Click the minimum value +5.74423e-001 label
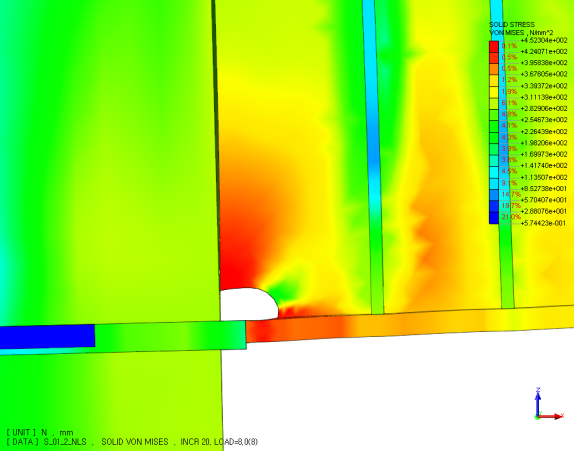This screenshot has width=574, height=451. [543, 223]
